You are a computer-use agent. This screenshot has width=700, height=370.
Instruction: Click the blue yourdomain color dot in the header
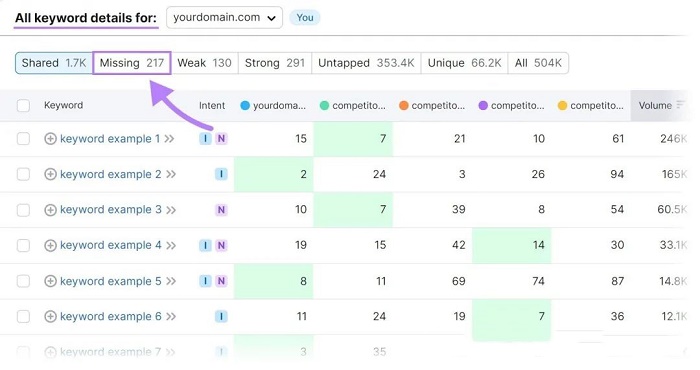tap(245, 106)
